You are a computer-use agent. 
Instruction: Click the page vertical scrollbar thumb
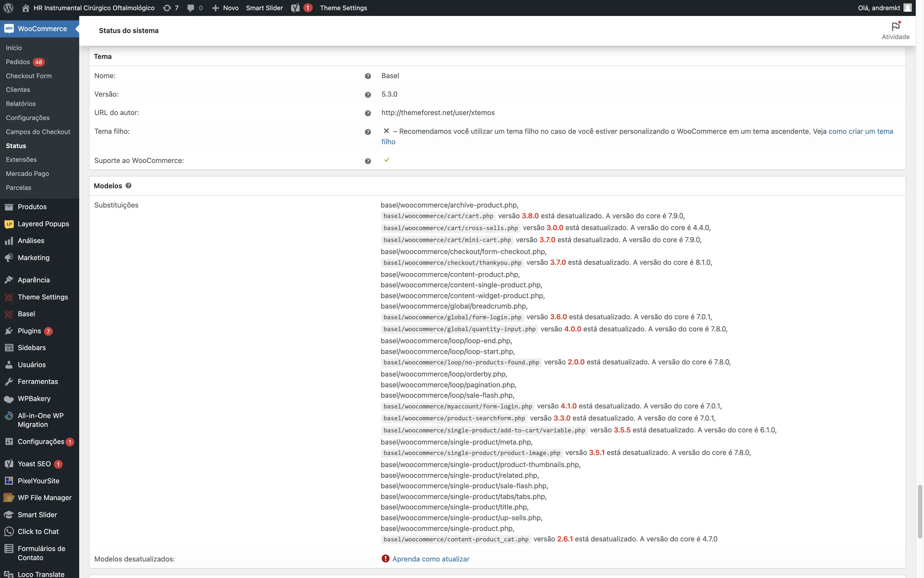click(x=920, y=511)
